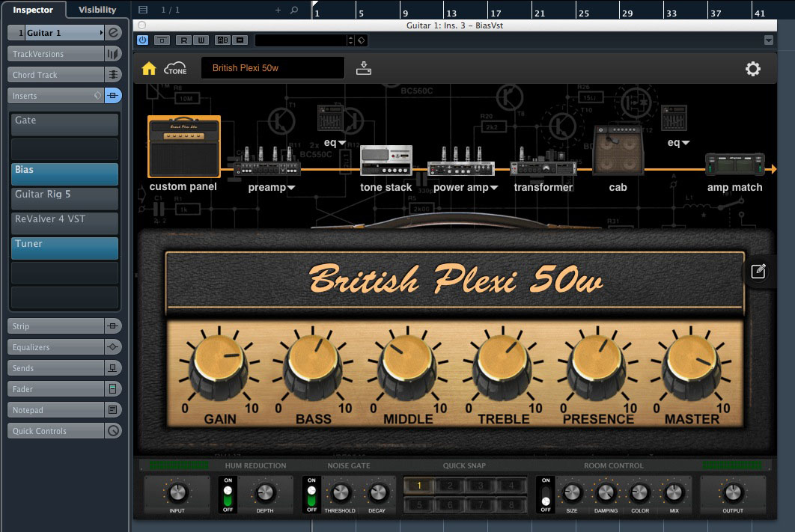
Task: Open the Quick Controls section
Action: (x=56, y=431)
